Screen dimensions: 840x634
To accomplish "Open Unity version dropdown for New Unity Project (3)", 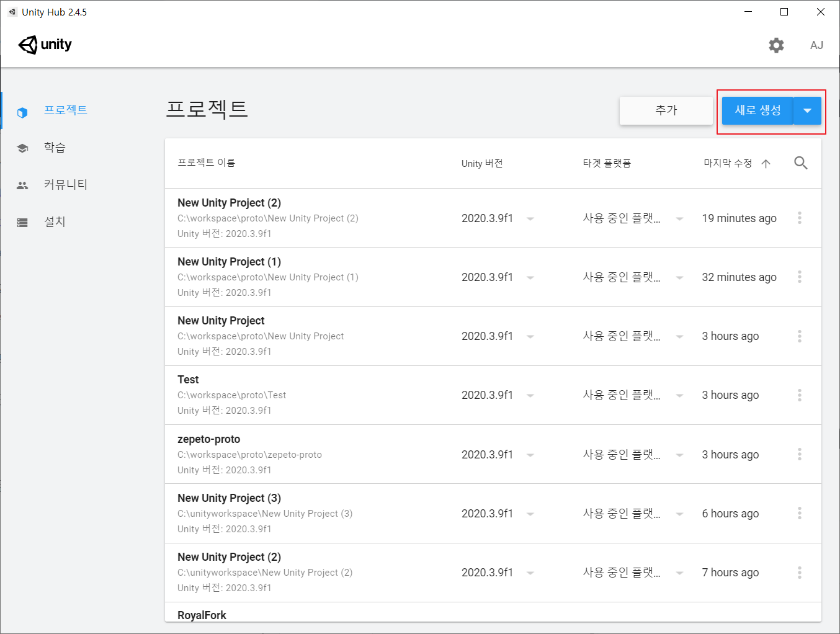I will tap(530, 514).
